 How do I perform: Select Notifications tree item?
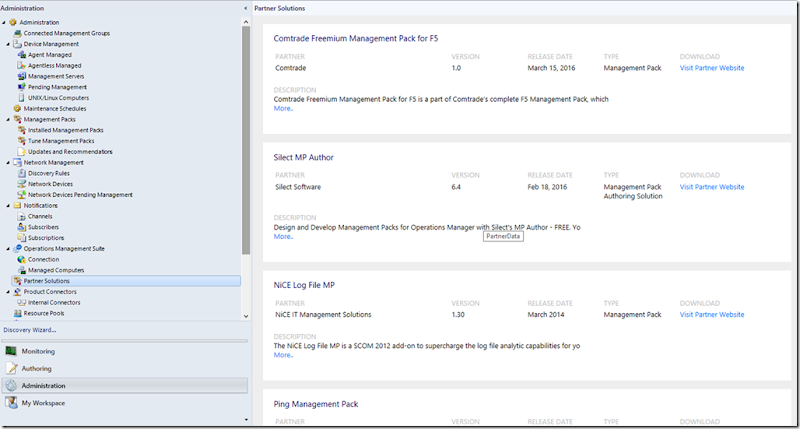(40, 206)
